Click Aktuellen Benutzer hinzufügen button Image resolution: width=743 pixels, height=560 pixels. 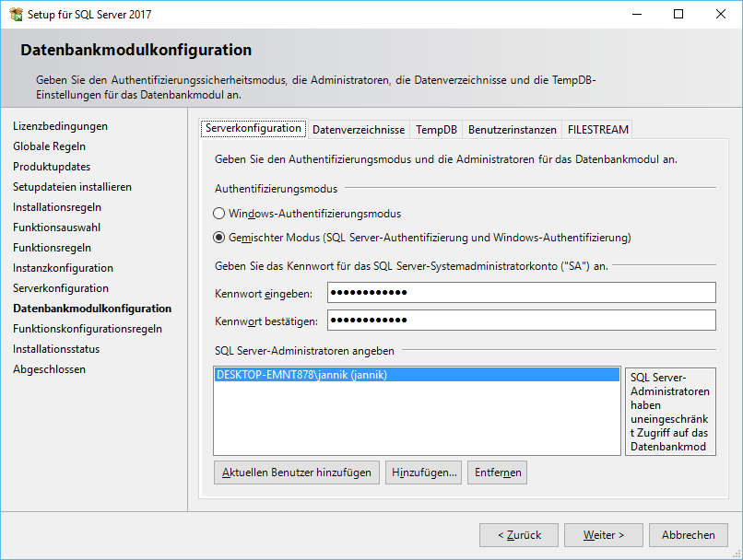297,472
